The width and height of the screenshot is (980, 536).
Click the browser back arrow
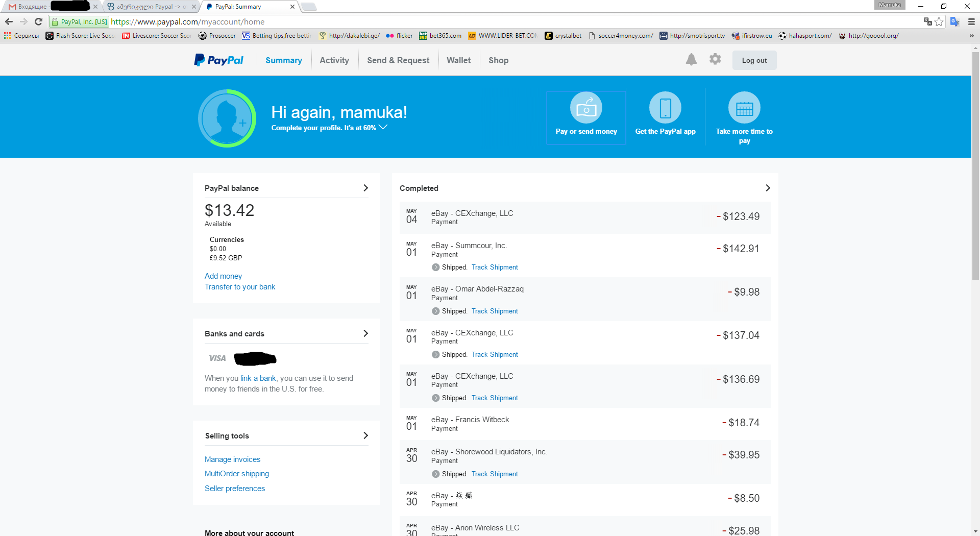pyautogui.click(x=9, y=21)
